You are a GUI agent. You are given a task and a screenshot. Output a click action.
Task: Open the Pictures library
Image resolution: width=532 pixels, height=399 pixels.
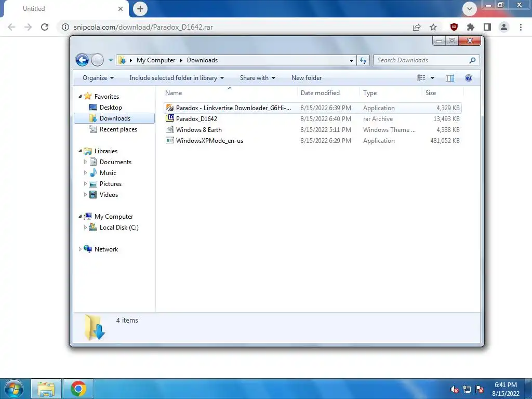111,184
